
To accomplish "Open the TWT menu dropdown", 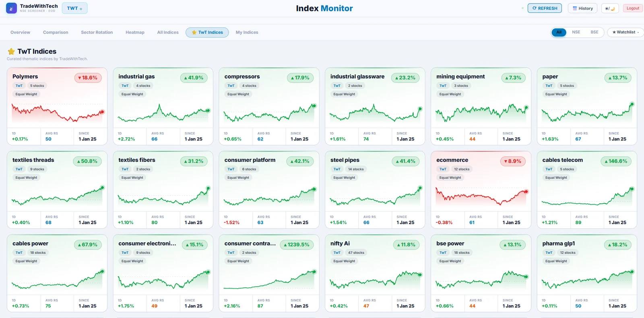I will tap(74, 8).
